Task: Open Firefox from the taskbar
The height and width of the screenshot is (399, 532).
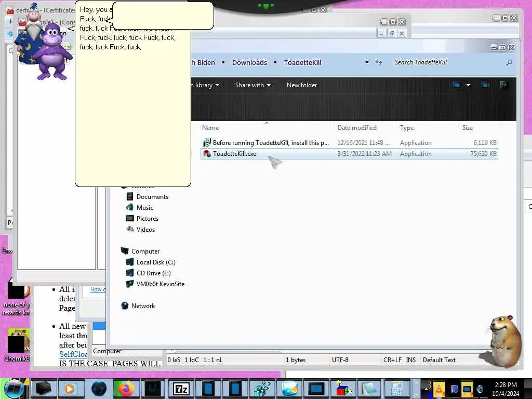Action: 126,389
